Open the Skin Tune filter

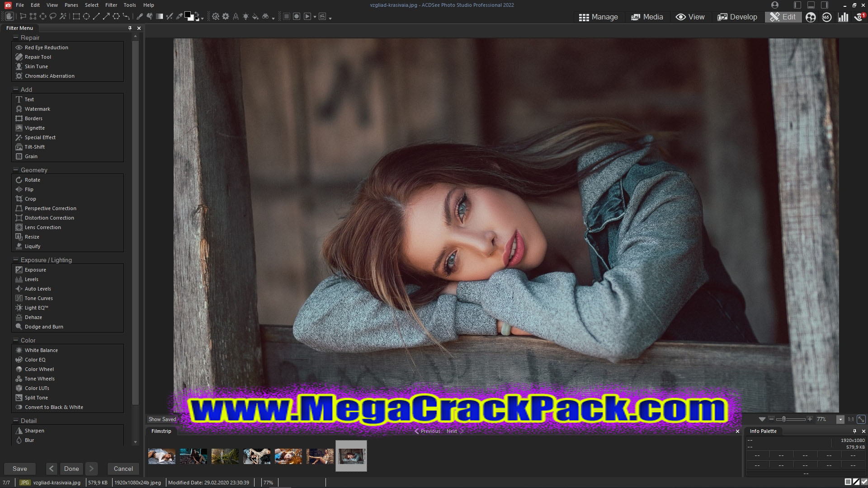pyautogui.click(x=36, y=66)
